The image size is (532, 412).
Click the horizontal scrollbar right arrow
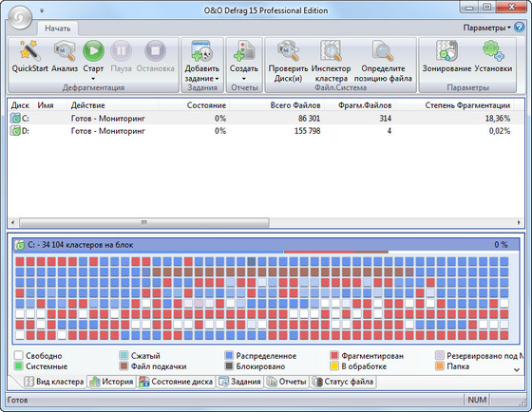[x=519, y=223]
